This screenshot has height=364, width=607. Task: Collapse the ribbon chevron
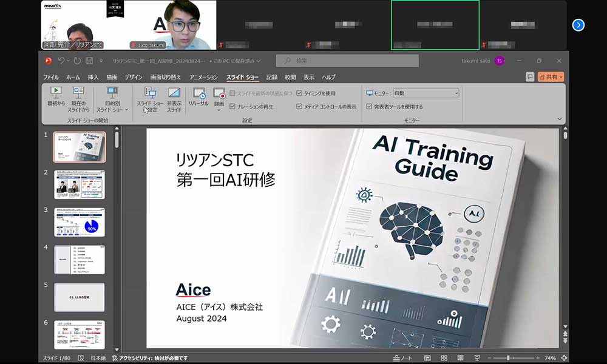click(x=560, y=119)
